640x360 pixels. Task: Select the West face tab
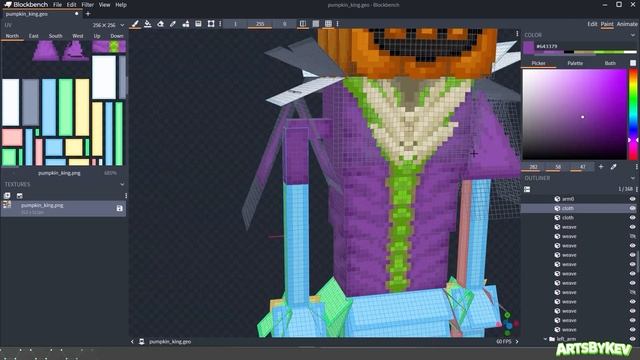pyautogui.click(x=78, y=36)
